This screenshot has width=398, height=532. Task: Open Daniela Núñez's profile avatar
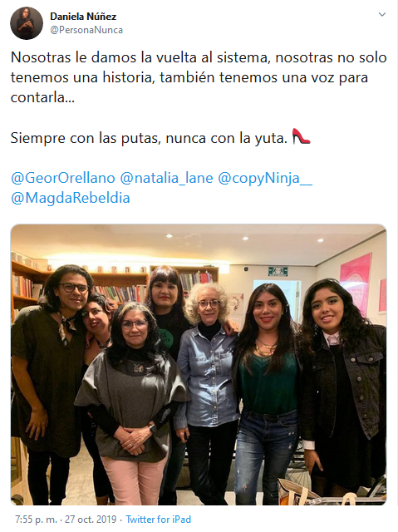[27, 23]
